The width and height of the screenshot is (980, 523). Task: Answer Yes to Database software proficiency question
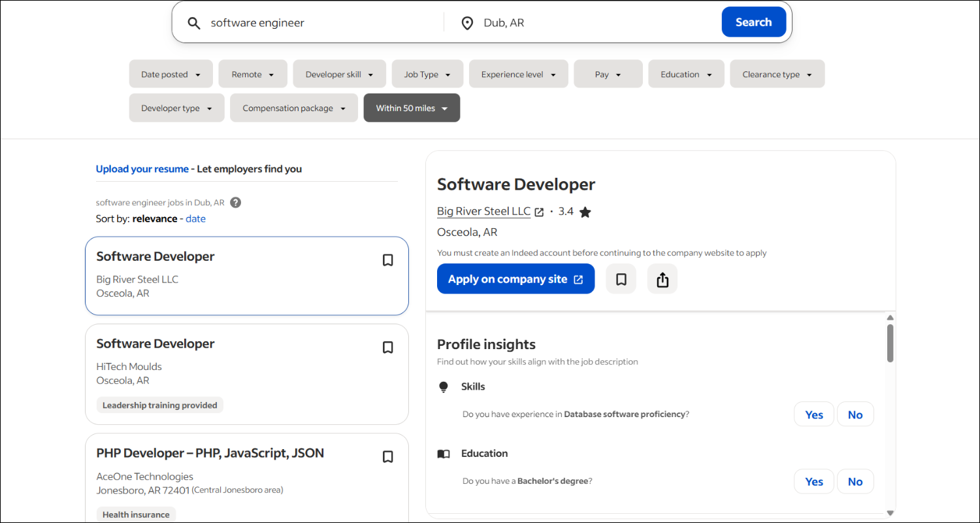(813, 414)
